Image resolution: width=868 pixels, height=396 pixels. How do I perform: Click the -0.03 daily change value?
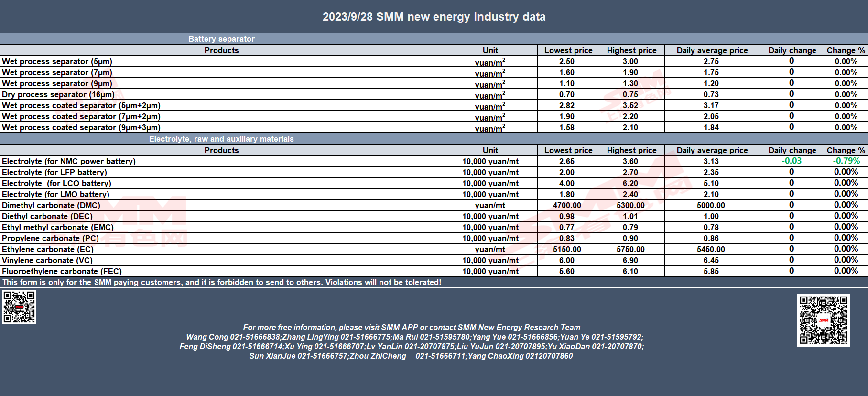point(792,161)
